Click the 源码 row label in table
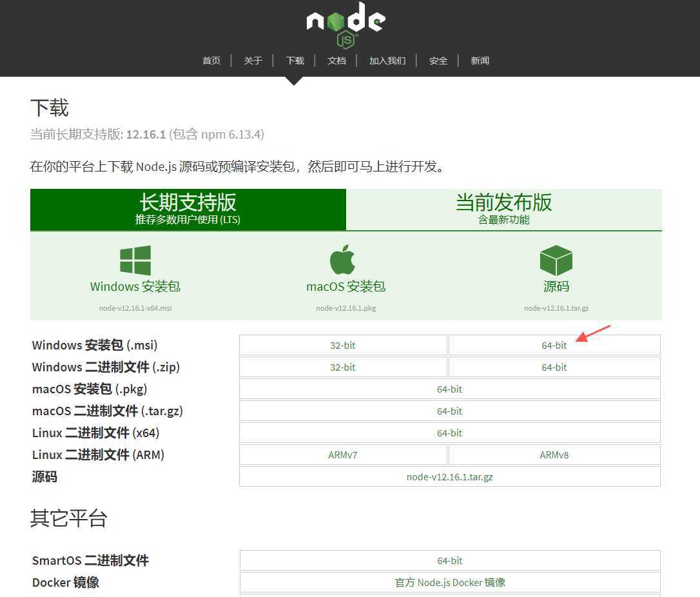The height and width of the screenshot is (597, 700). pos(44,476)
